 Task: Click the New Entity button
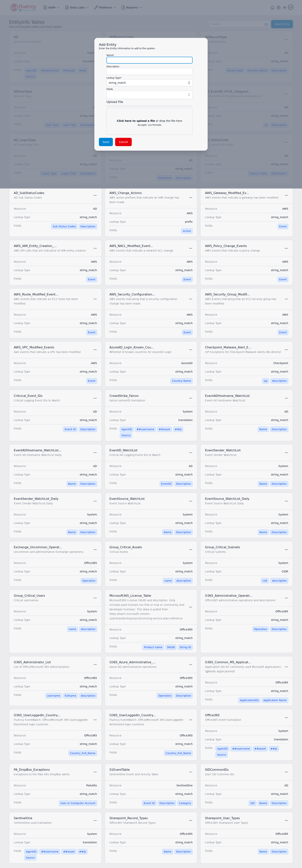click(282, 24)
